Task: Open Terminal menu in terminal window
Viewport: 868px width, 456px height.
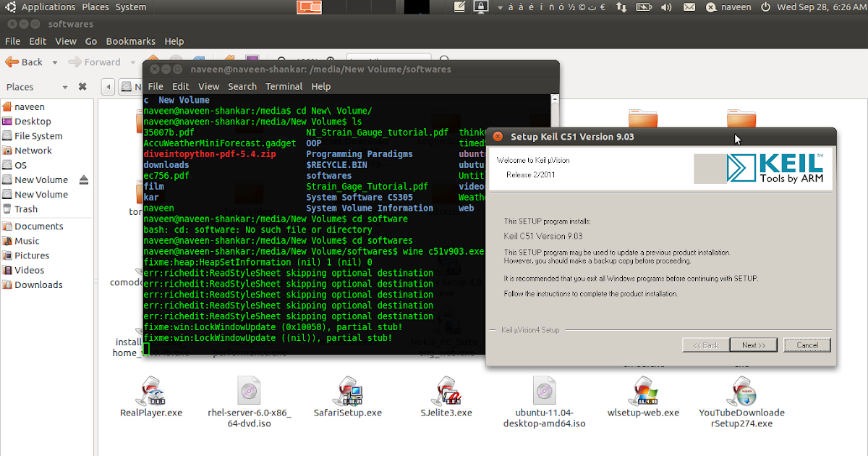Action: pyautogui.click(x=284, y=86)
